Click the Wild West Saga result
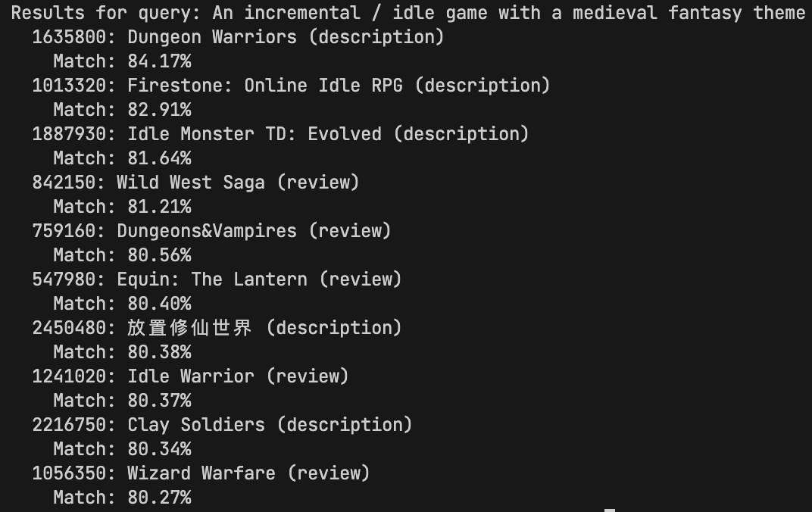The image size is (812, 512). point(190,183)
